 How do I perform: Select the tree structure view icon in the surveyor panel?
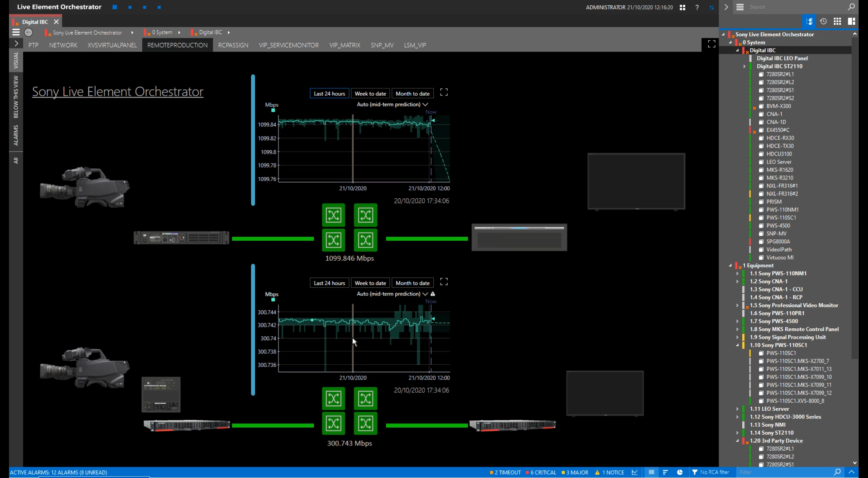809,21
